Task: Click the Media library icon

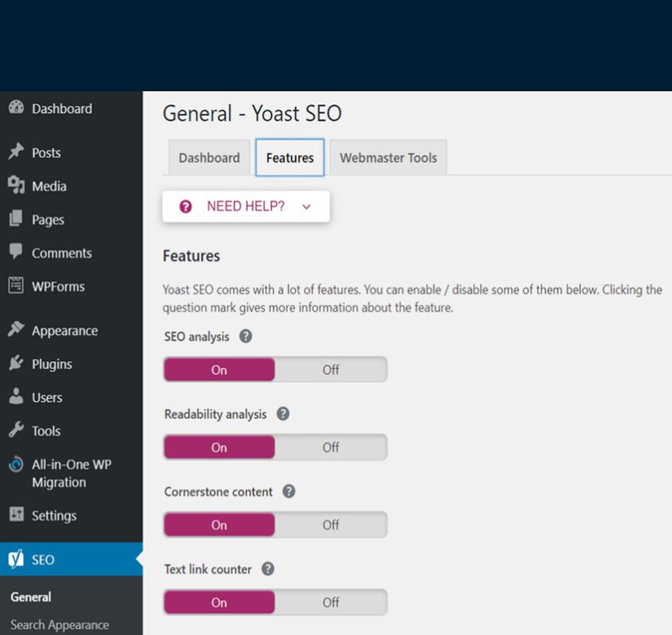Action: tap(16, 185)
